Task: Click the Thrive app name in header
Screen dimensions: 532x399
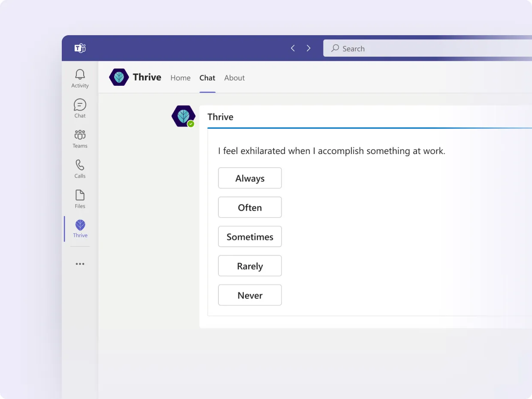Action: (147, 77)
